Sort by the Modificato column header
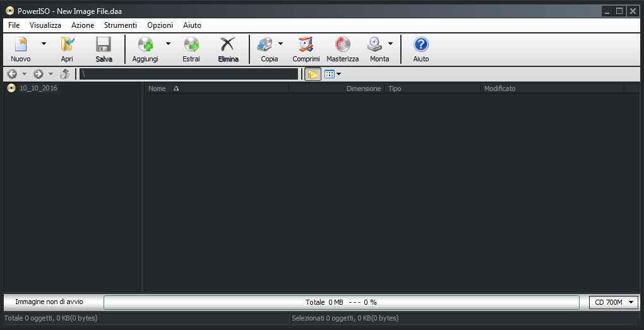This screenshot has width=644, height=330. tap(553, 89)
